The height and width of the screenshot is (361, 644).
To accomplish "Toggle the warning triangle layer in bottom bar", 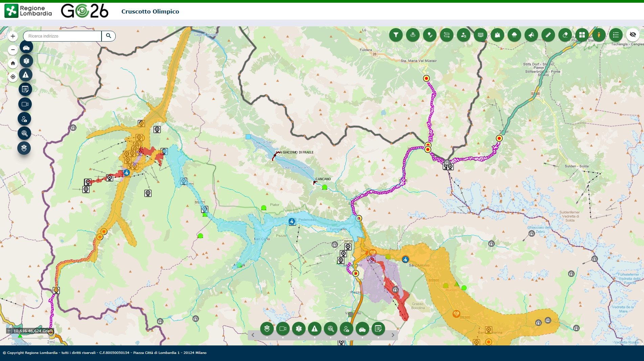I will (x=314, y=329).
